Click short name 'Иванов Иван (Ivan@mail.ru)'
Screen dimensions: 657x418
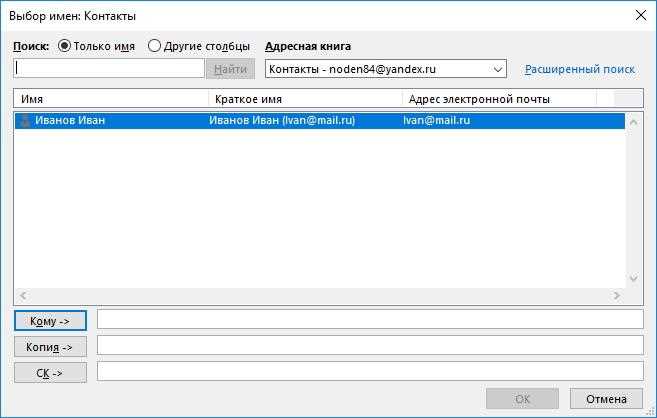[x=282, y=121]
